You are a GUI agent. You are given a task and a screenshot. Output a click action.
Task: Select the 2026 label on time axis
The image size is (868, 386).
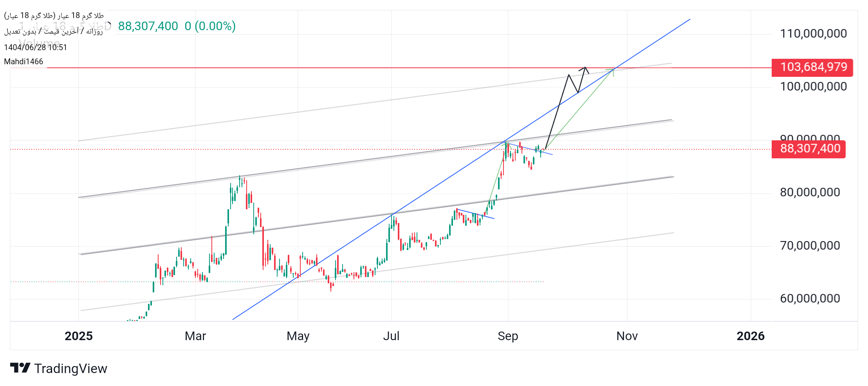click(x=751, y=336)
